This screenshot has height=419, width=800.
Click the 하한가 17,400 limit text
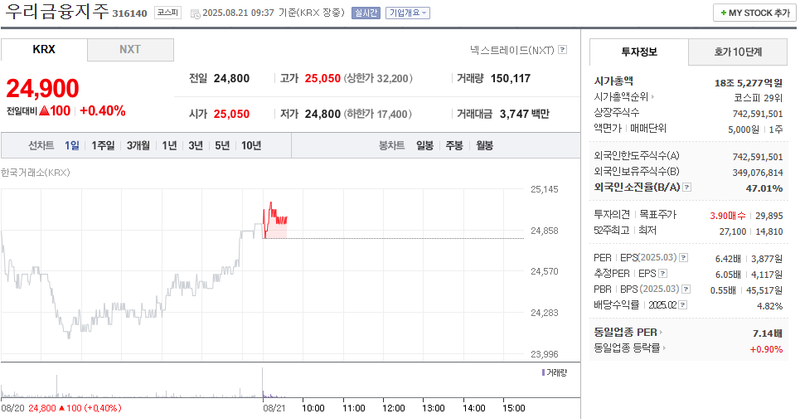coord(378,114)
